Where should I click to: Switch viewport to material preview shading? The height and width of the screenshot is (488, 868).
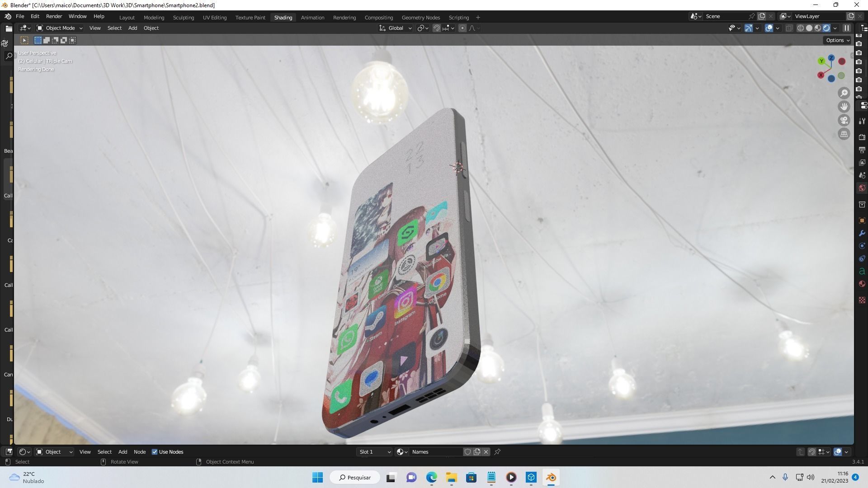(818, 28)
